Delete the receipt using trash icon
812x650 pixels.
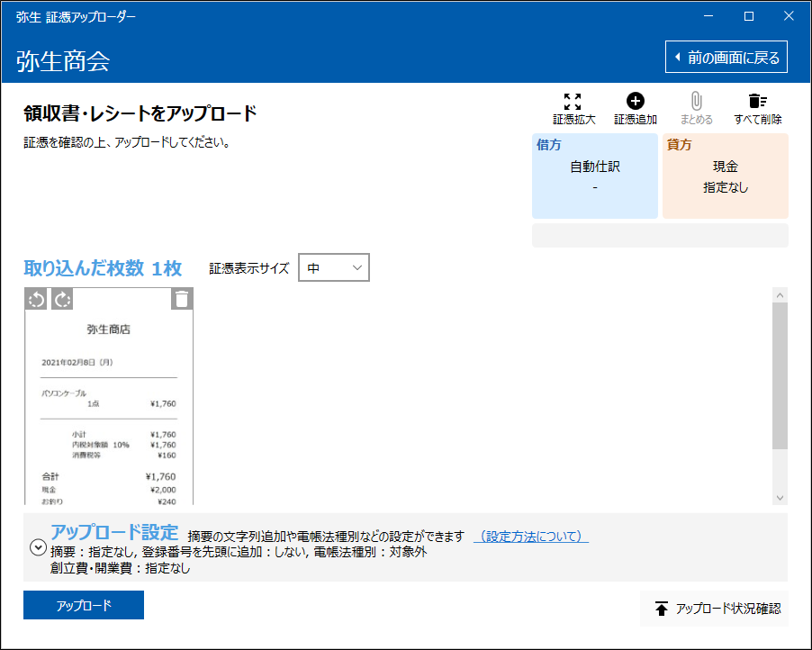pos(182,300)
